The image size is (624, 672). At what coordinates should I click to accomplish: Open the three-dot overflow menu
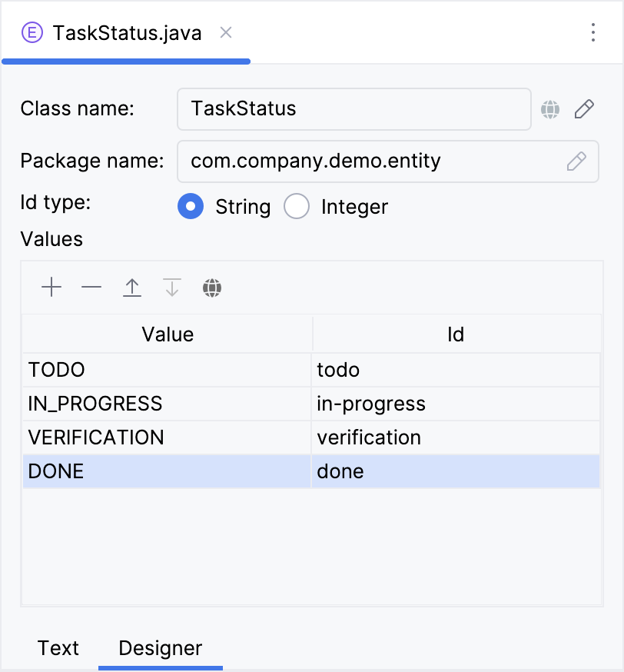pos(593,32)
